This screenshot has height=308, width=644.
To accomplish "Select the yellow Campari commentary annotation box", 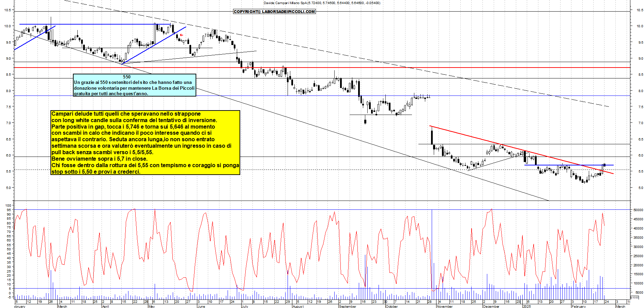I will [x=145, y=143].
